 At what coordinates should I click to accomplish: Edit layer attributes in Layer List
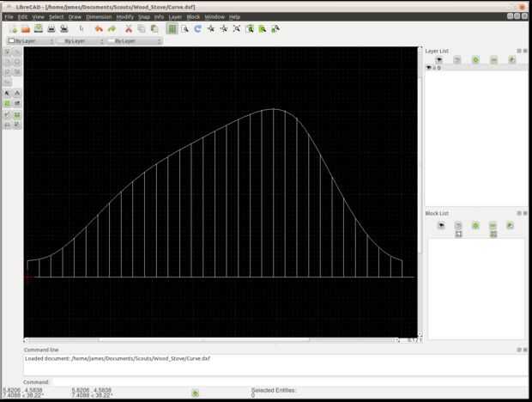(512, 60)
